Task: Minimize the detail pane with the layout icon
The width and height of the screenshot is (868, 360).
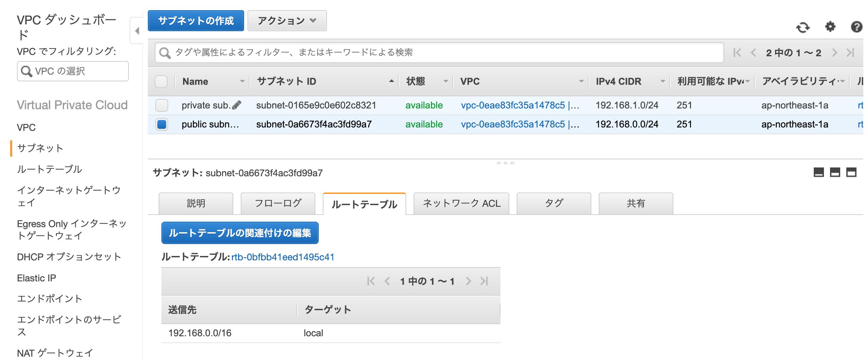Action: [x=819, y=172]
